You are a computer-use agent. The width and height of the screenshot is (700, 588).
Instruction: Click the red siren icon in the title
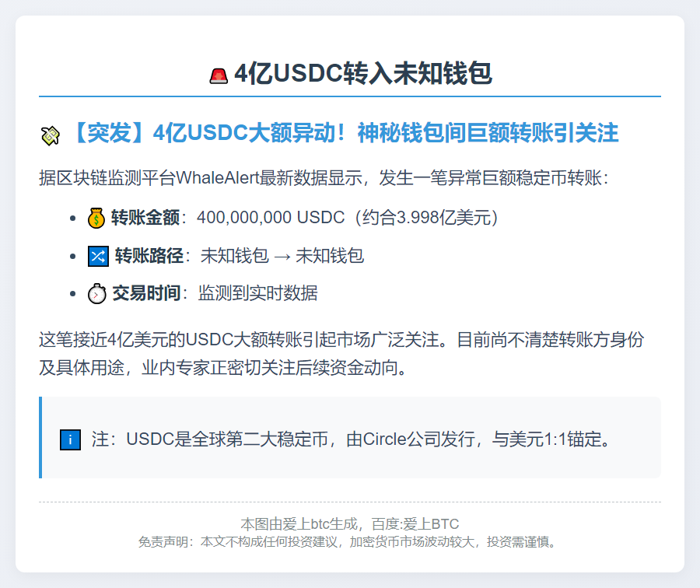[219, 75]
